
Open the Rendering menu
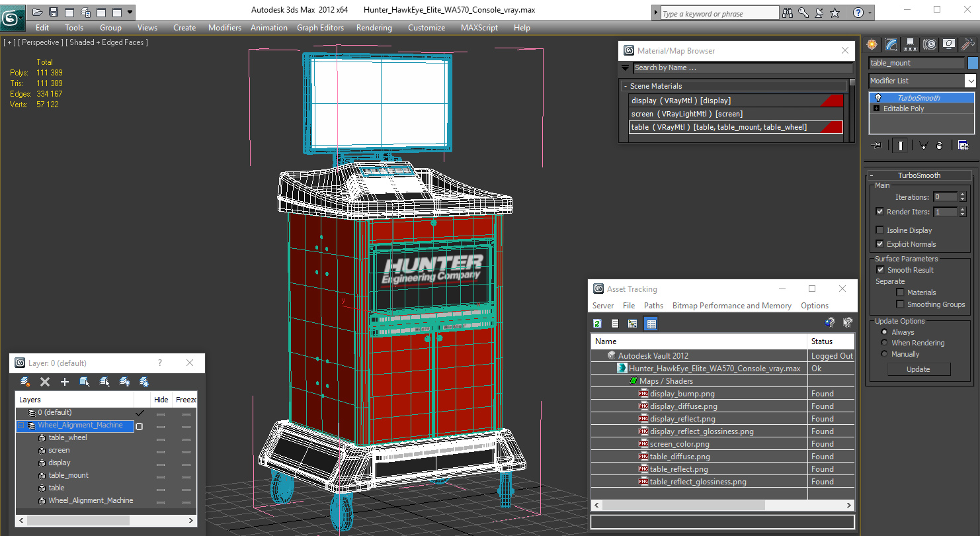(374, 28)
